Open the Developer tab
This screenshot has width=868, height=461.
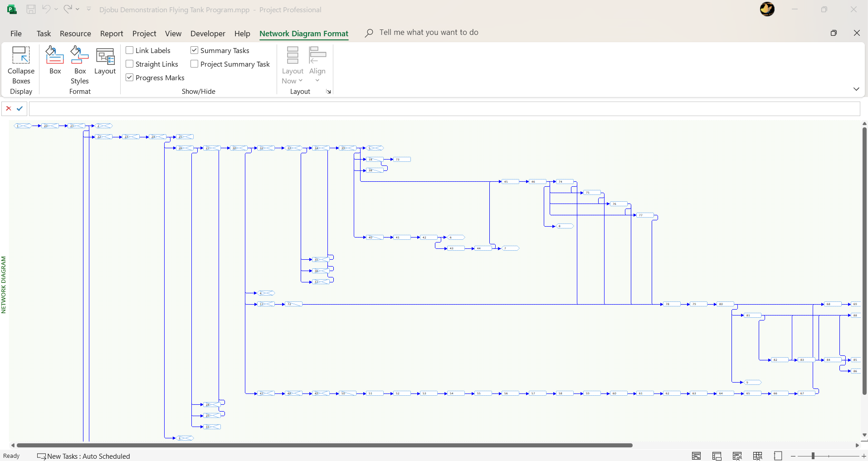208,34
